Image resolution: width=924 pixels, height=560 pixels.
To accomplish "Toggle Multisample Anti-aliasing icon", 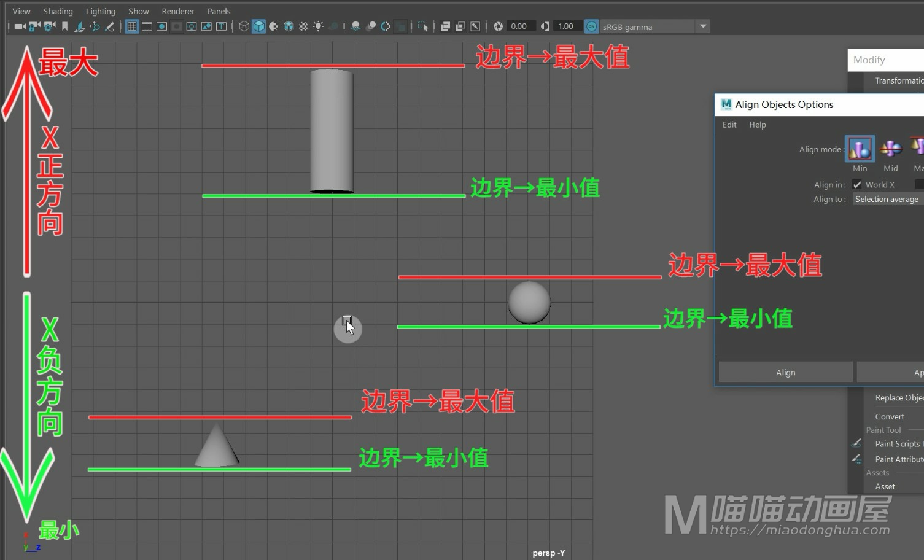I will [386, 26].
